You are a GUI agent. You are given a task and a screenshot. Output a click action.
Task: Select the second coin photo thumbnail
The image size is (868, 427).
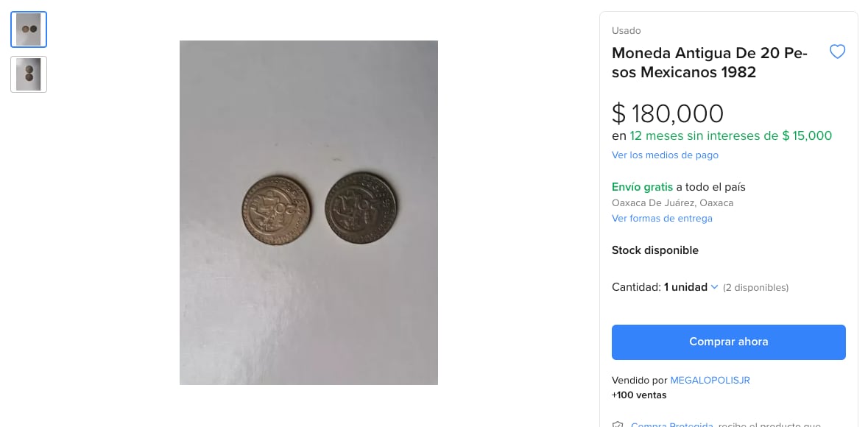[29, 74]
